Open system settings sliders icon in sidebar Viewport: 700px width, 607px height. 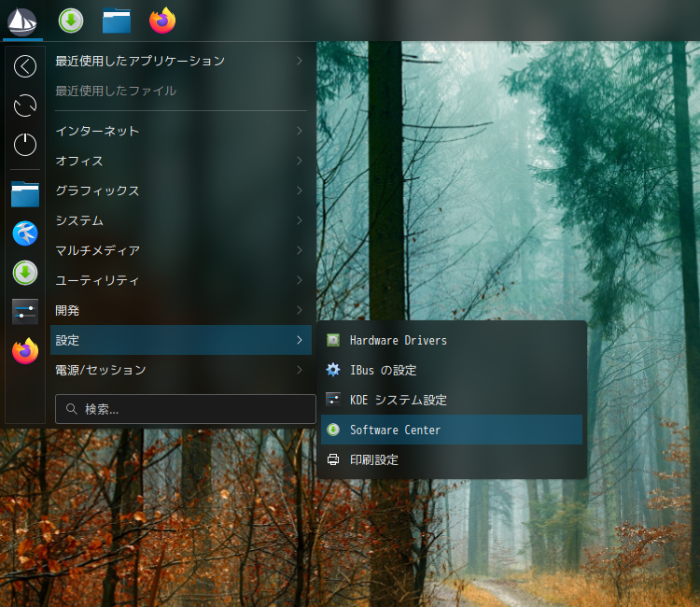tap(25, 311)
